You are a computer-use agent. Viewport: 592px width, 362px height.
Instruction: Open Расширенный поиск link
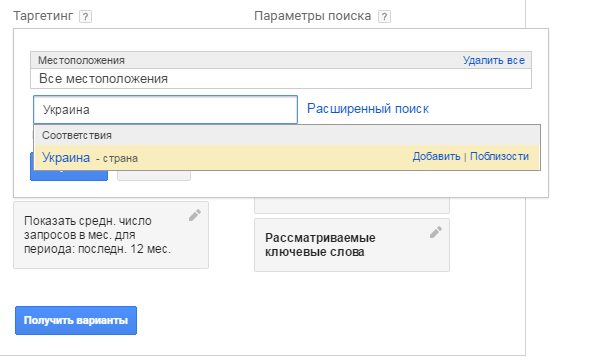368,109
